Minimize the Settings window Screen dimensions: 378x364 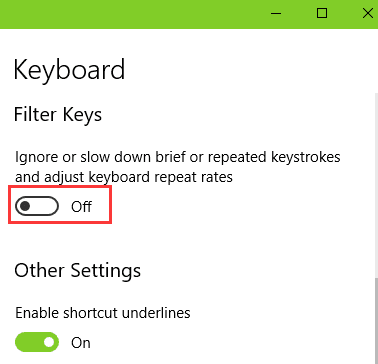pyautogui.click(x=276, y=14)
